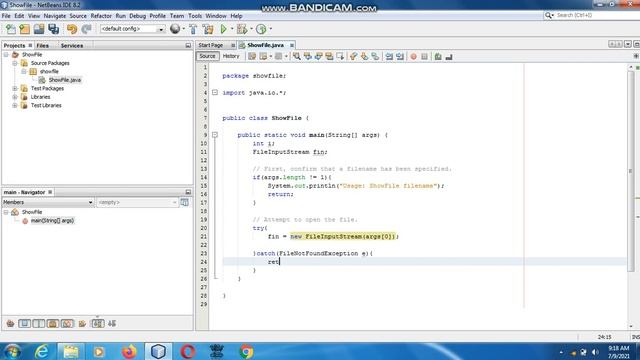Toggle the Highlight Search button in editor toolbar

tap(329, 57)
